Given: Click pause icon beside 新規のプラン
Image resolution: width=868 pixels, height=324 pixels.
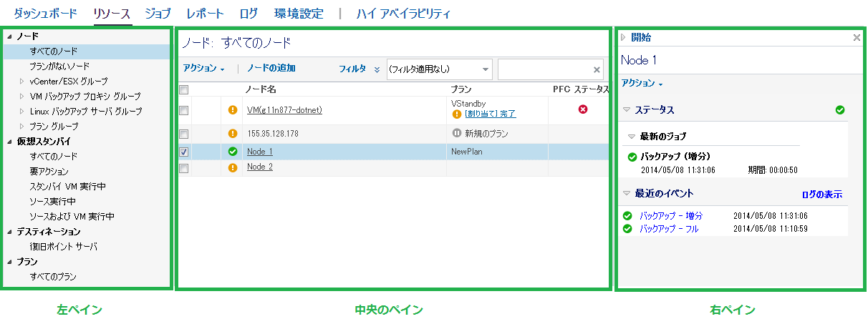Looking at the screenshot, I should pos(457,133).
